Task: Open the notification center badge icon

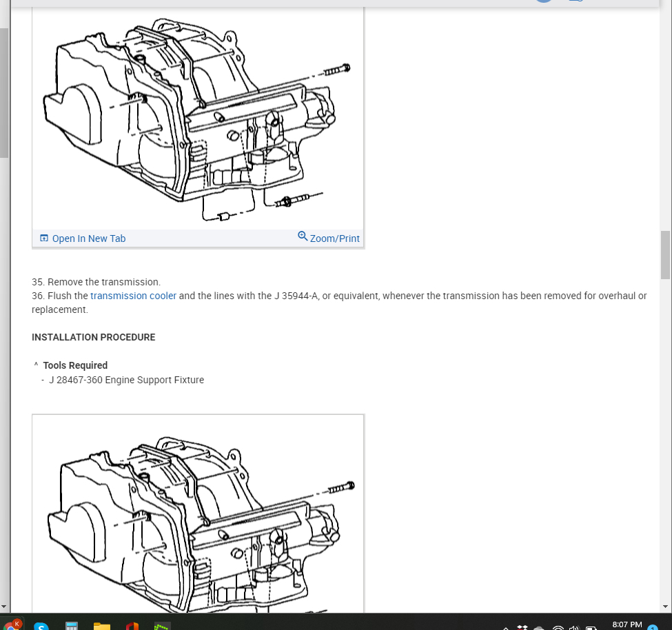Action: tap(652, 627)
